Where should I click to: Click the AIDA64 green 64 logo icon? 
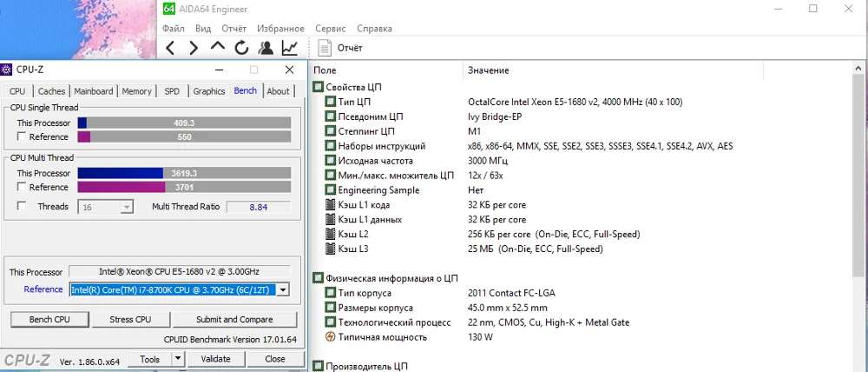[170, 9]
